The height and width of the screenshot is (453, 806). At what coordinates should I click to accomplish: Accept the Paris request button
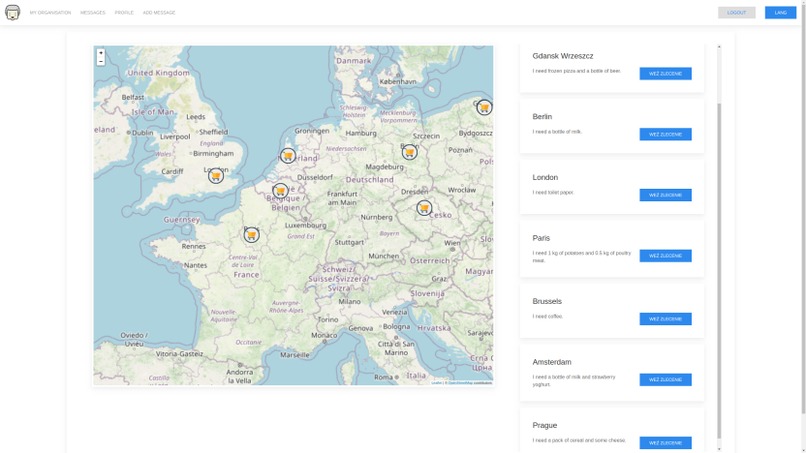pos(665,256)
